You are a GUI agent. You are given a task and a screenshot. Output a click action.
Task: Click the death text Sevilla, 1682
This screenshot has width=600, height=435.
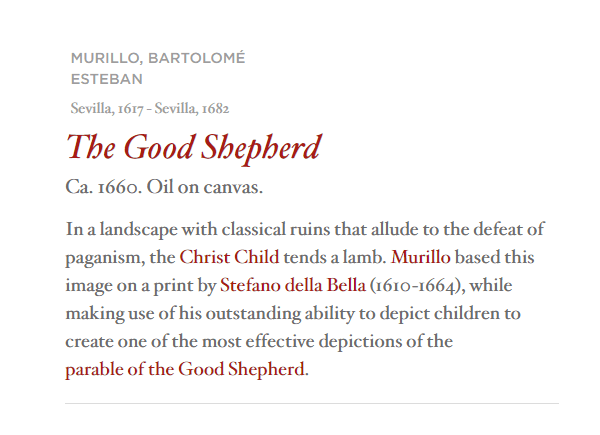click(x=192, y=109)
